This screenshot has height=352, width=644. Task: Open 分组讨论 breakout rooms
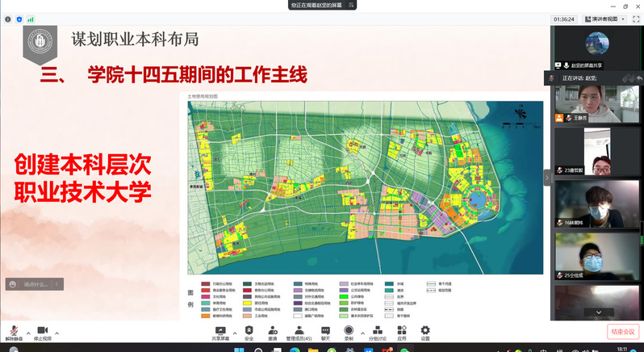point(377,330)
